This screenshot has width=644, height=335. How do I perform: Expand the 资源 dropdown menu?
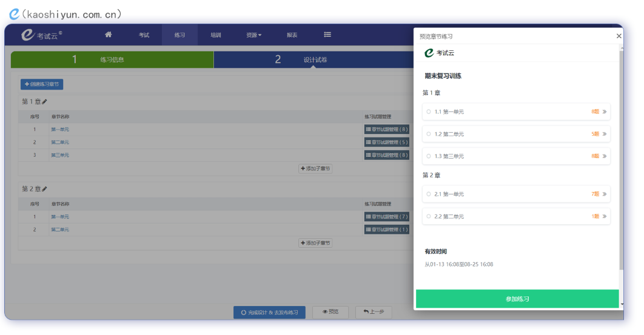pyautogui.click(x=253, y=35)
